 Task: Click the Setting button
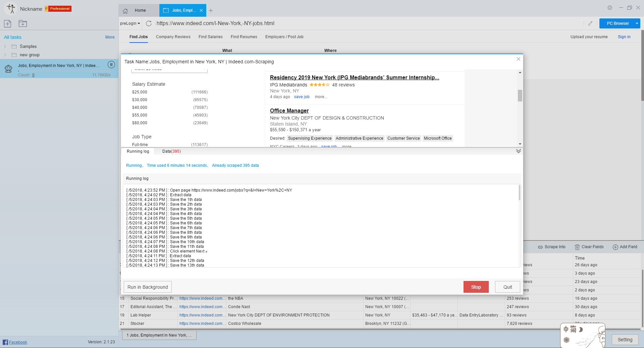click(x=625, y=340)
